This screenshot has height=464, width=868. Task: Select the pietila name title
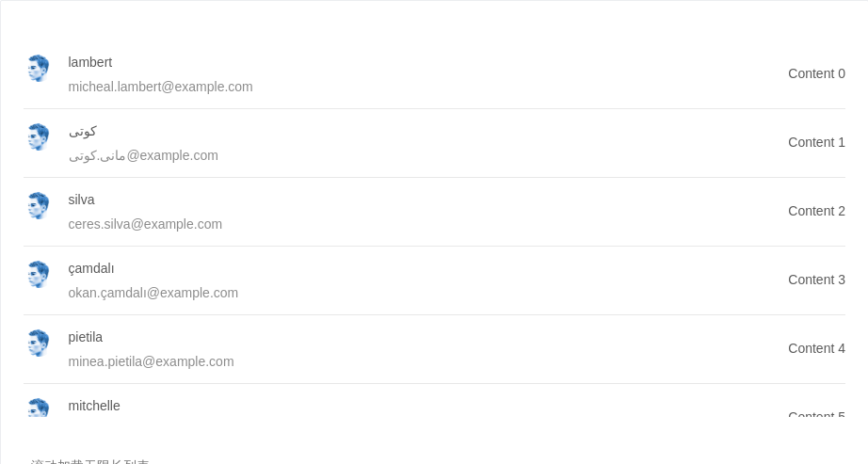(86, 337)
